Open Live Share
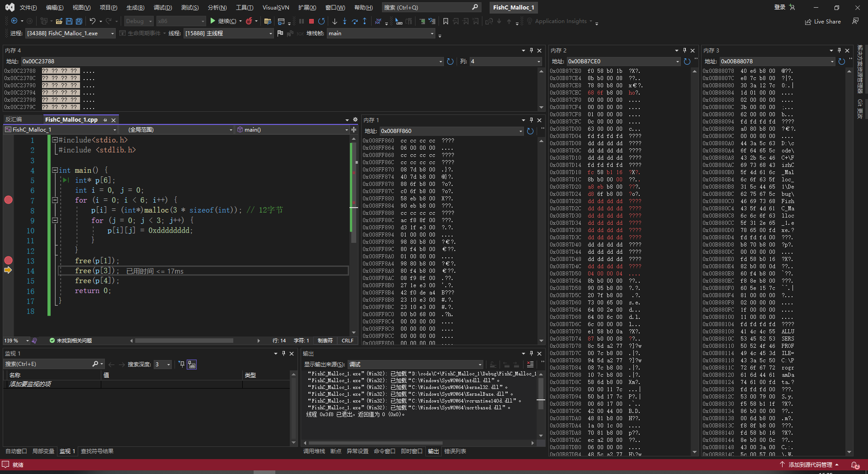Image resolution: width=868 pixels, height=474 pixels. click(x=823, y=22)
